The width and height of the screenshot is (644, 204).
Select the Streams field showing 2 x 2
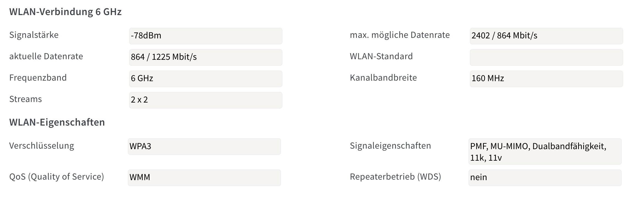[x=206, y=100]
